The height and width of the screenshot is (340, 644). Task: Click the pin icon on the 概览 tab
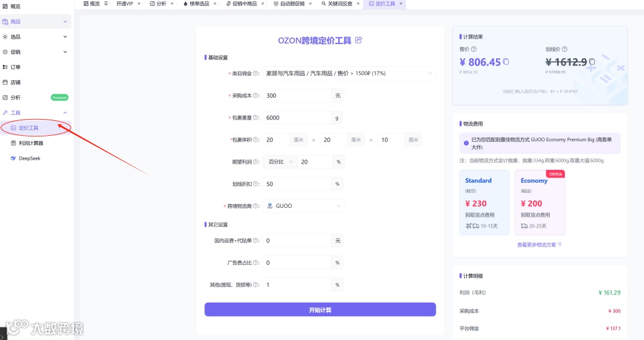tap(106, 4)
